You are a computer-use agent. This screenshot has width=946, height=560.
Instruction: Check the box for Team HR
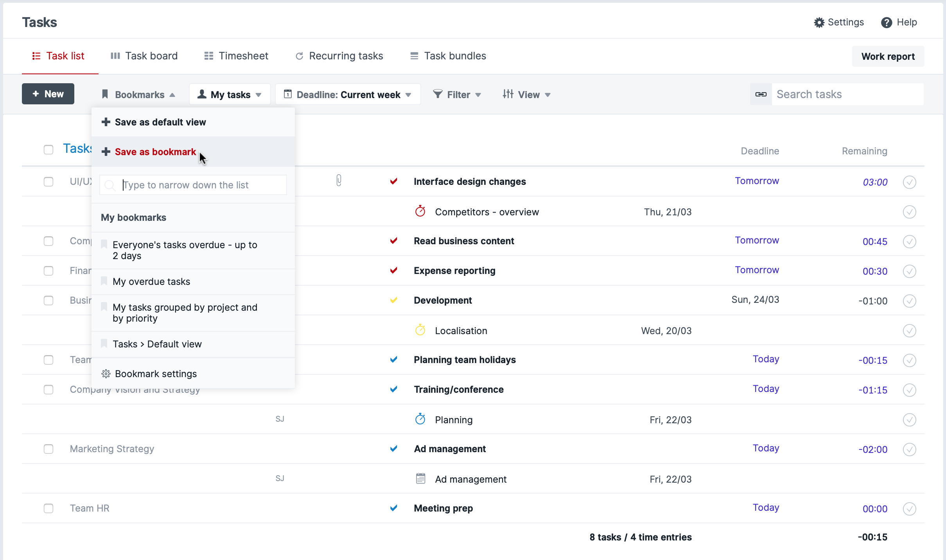click(48, 508)
